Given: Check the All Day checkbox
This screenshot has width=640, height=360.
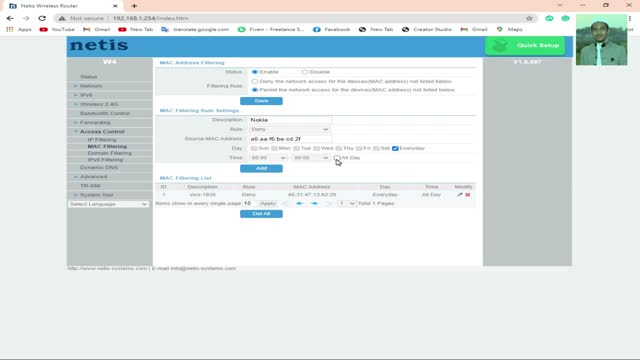Looking at the screenshot, I should 336,158.
